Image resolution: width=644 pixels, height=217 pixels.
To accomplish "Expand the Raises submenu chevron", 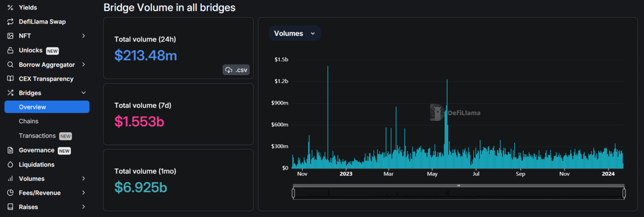I will [83, 207].
